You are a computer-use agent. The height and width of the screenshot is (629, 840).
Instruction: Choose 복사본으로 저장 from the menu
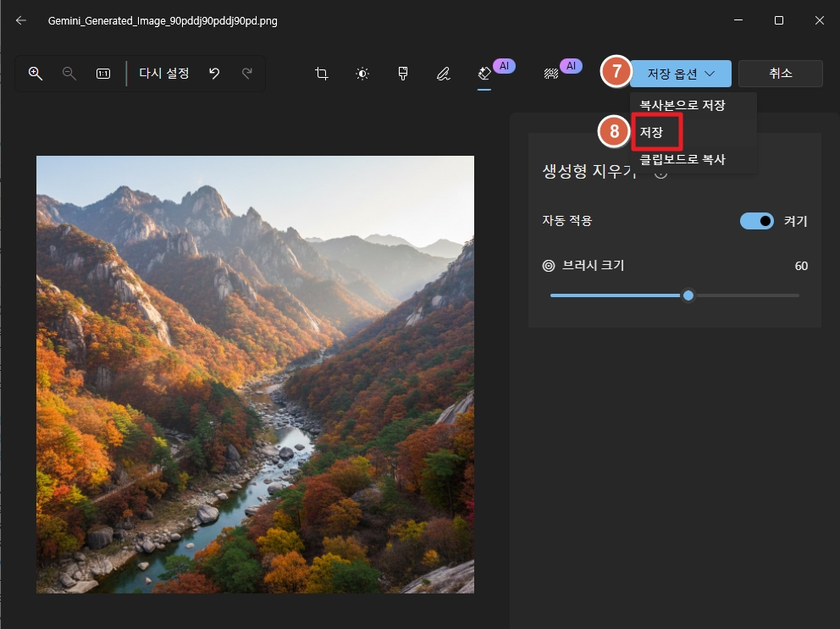tap(682, 106)
